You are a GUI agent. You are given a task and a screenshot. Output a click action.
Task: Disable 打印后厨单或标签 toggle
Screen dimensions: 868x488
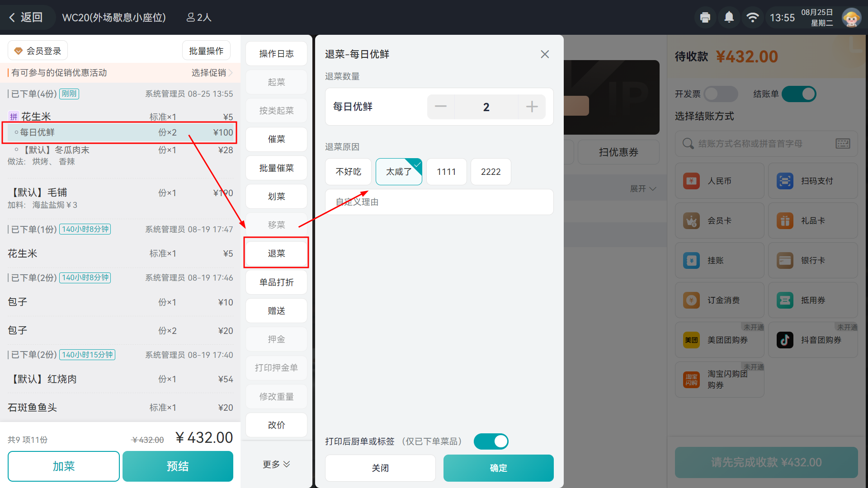pos(491,441)
